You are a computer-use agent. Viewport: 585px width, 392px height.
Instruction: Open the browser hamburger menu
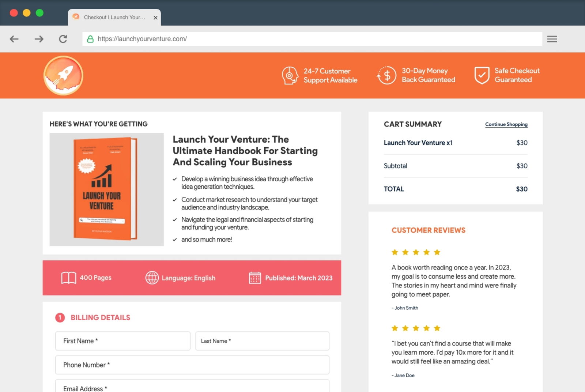coord(552,39)
